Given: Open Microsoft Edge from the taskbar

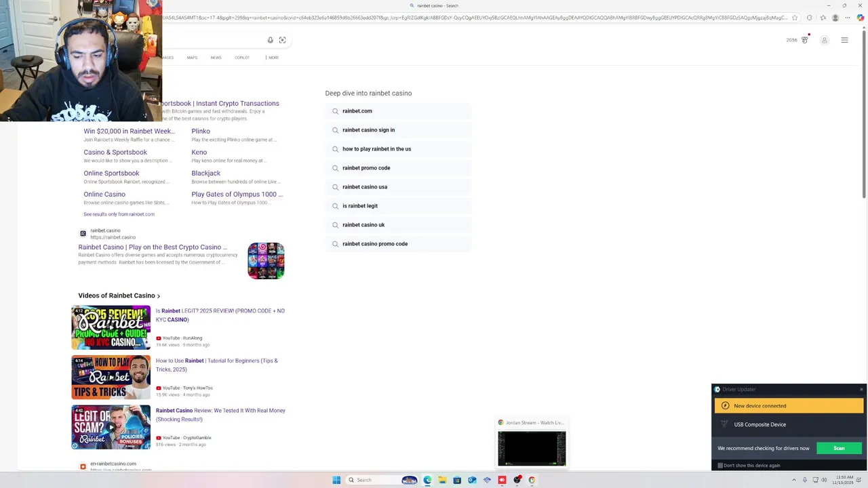Looking at the screenshot, I should (427, 480).
